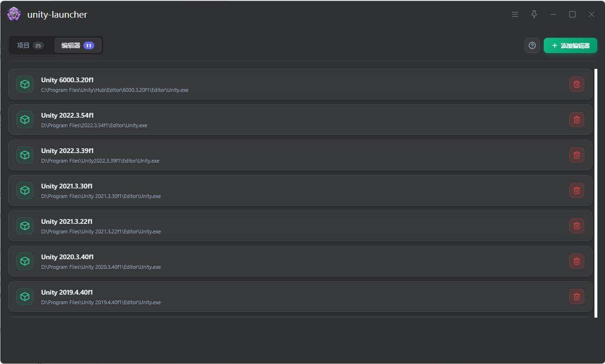Screen dimensions: 605x364
Task: Click the Unity 2019.4.40f1 editor path text
Action: coord(101,302)
